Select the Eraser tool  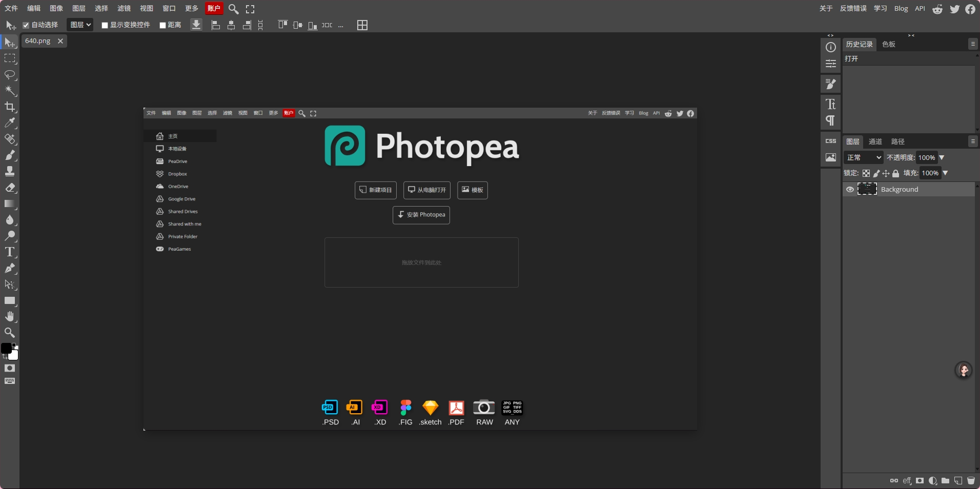pos(10,188)
